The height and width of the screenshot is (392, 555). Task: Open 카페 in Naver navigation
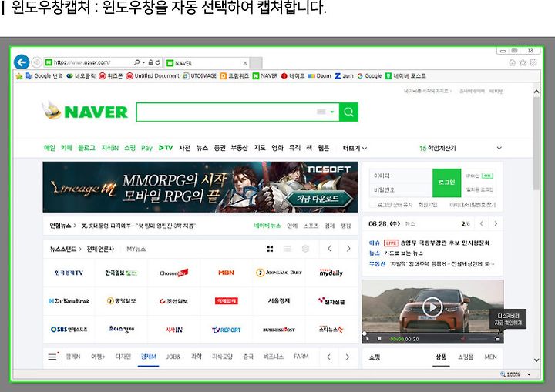pos(66,148)
